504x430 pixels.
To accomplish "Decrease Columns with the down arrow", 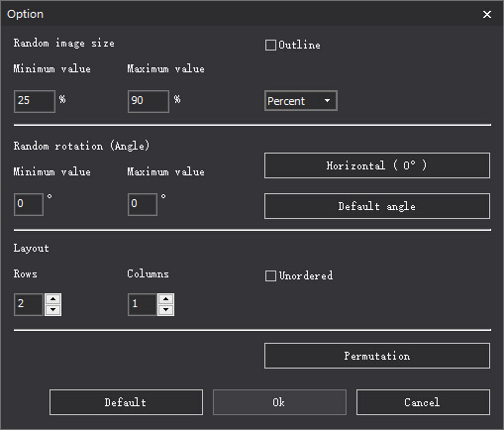I will (166, 310).
